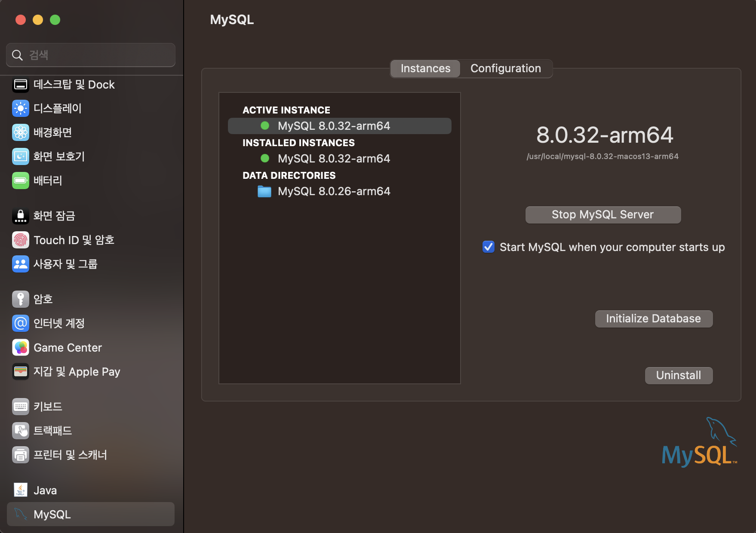Select the Game Center icon

(x=21, y=347)
